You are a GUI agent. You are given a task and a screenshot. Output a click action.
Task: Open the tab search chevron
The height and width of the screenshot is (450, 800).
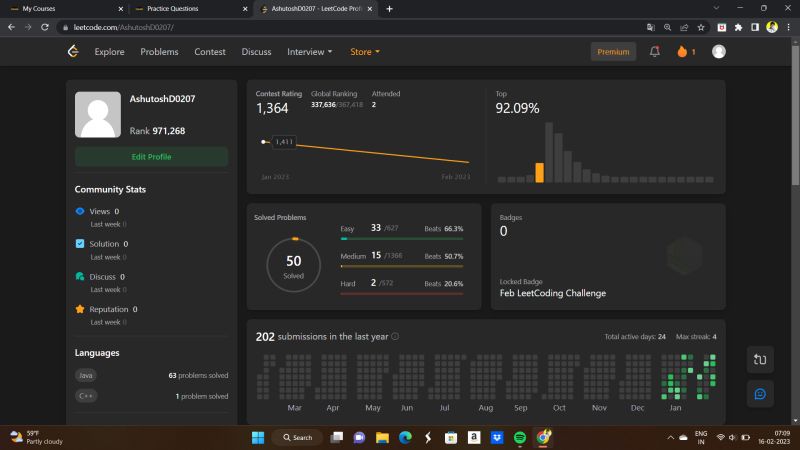(716, 8)
